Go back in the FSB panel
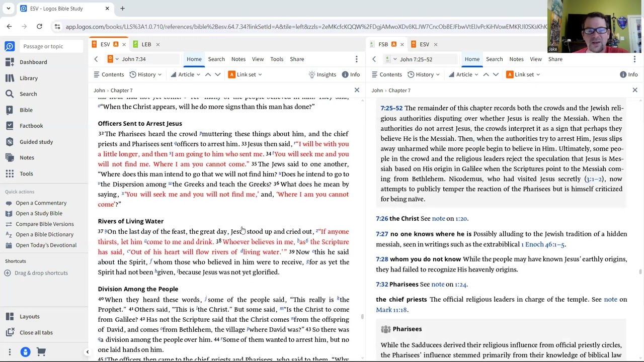Screen dimensions: 644x362 (x=374, y=59)
